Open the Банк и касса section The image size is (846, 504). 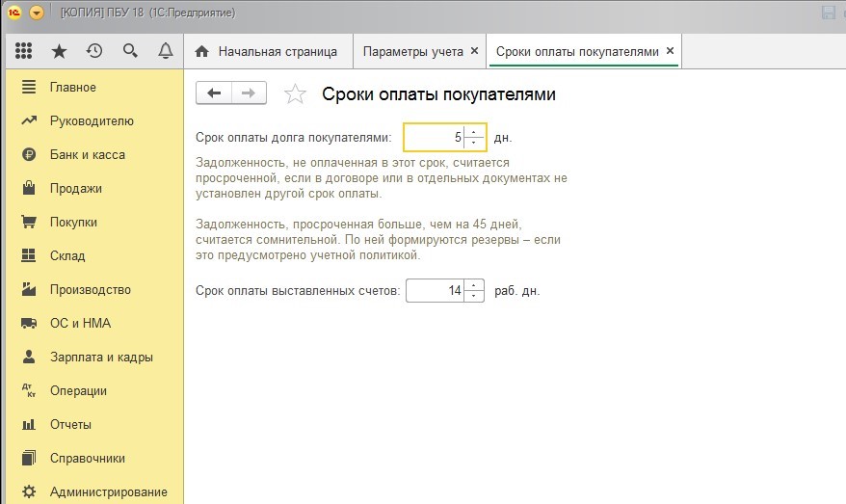[87, 155]
